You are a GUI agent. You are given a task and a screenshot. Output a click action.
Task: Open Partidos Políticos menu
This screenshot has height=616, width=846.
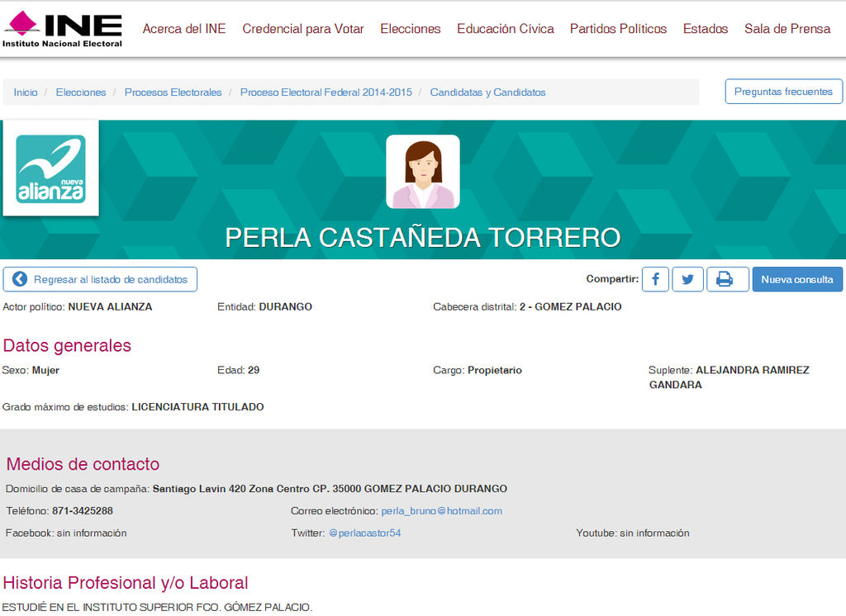point(618,29)
